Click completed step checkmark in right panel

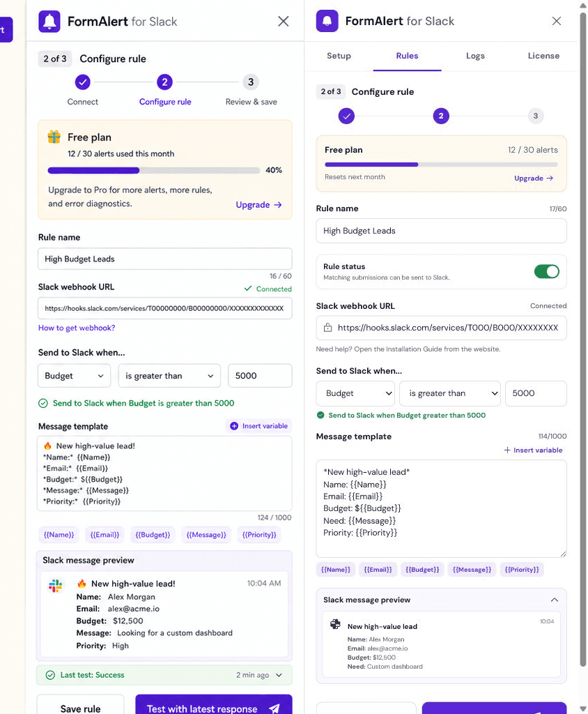346,116
